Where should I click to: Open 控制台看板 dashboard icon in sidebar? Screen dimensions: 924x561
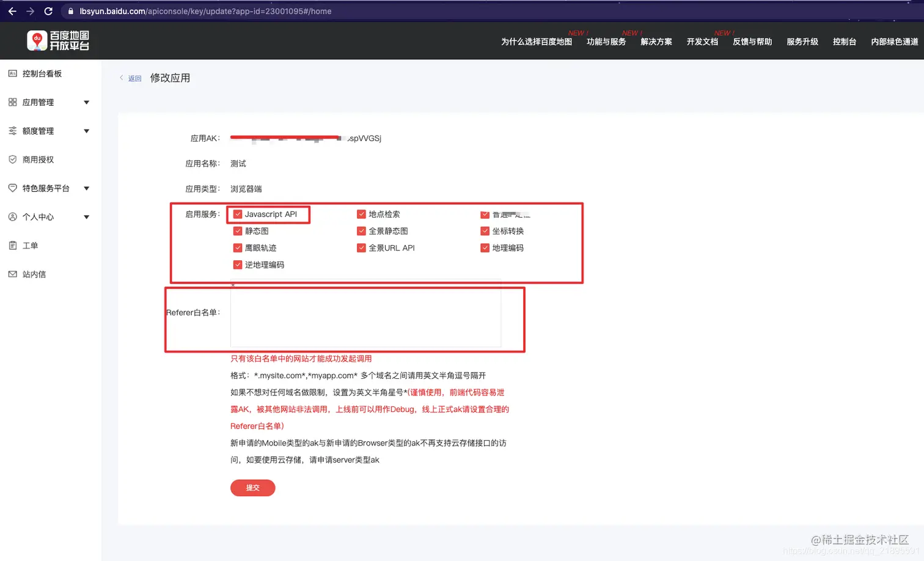tap(13, 73)
